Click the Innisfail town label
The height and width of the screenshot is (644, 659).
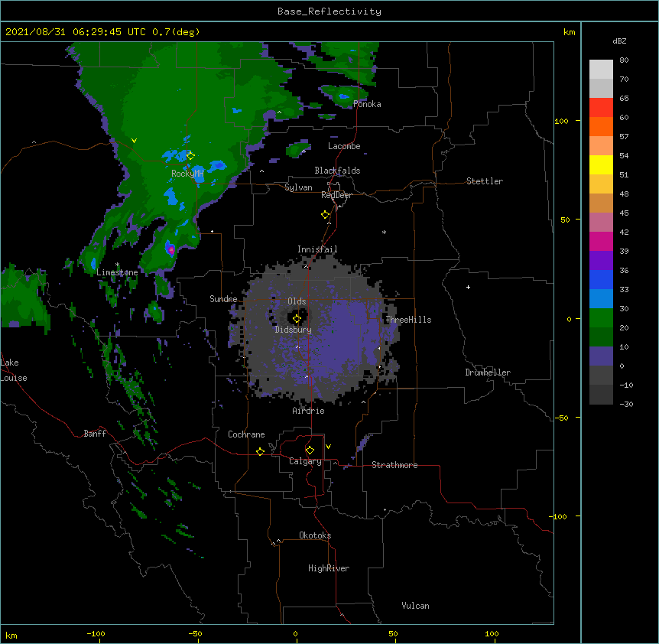coord(317,249)
